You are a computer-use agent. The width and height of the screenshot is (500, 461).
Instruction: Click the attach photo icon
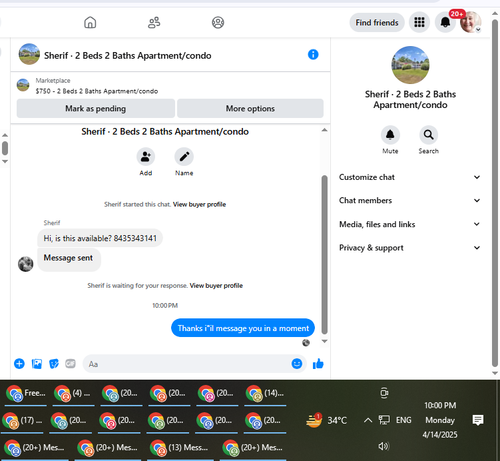[37, 364]
